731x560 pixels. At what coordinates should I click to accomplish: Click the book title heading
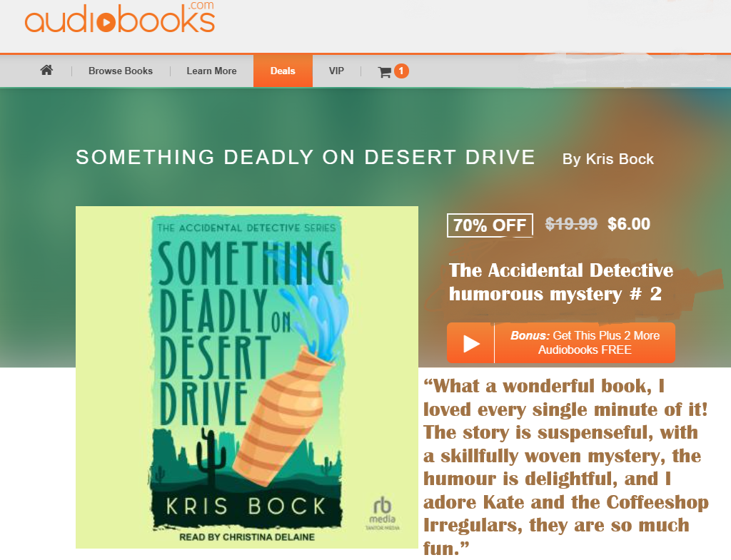pos(306,157)
